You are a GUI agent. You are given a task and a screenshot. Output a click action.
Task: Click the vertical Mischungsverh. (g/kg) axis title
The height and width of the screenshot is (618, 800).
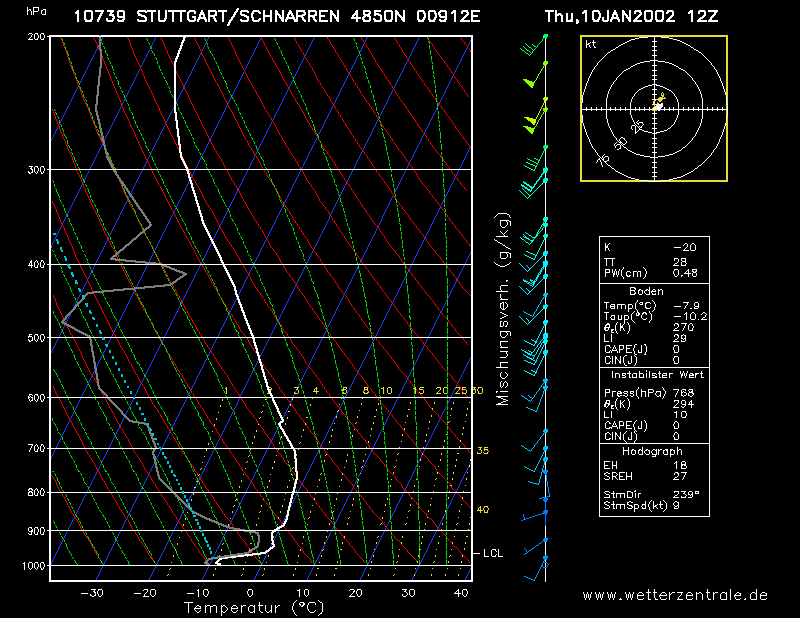(x=503, y=309)
